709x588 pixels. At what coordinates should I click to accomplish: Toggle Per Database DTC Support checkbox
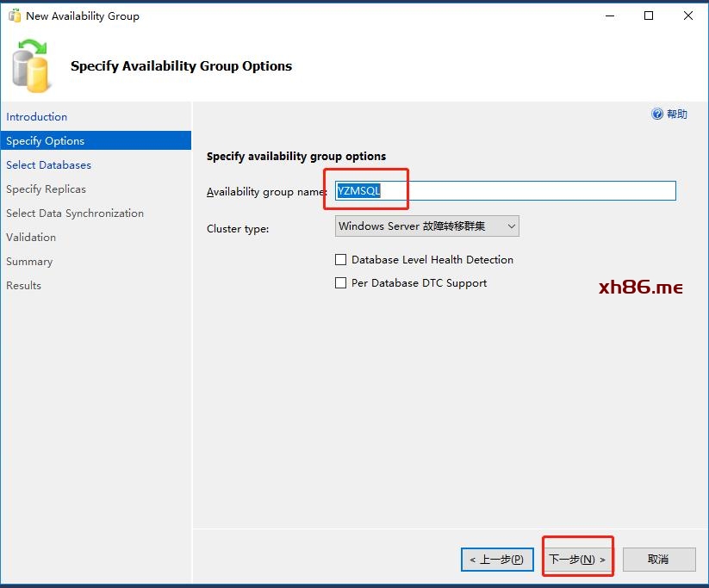(x=341, y=282)
